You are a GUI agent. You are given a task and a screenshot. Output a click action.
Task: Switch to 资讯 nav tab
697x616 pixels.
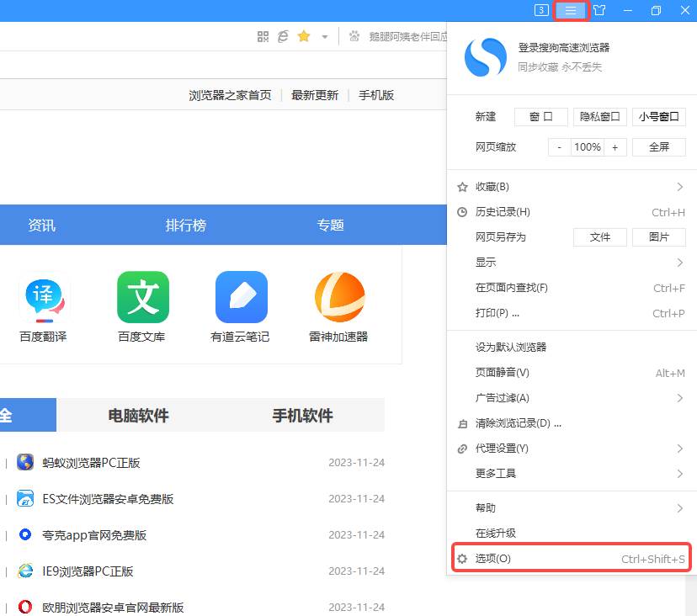pyautogui.click(x=41, y=225)
